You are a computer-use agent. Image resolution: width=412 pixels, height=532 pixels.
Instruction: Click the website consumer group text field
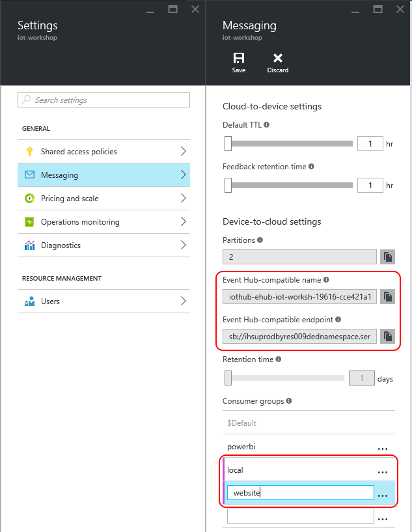point(300,494)
